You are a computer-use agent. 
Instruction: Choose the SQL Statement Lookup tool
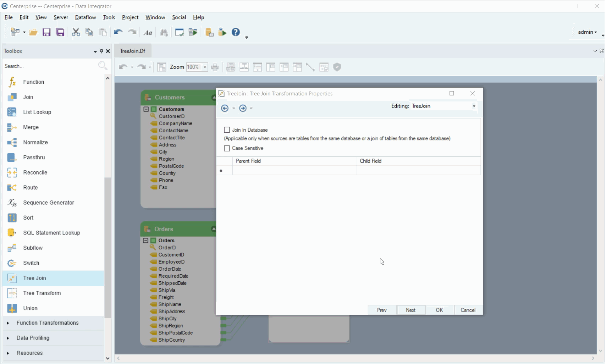tap(51, 233)
